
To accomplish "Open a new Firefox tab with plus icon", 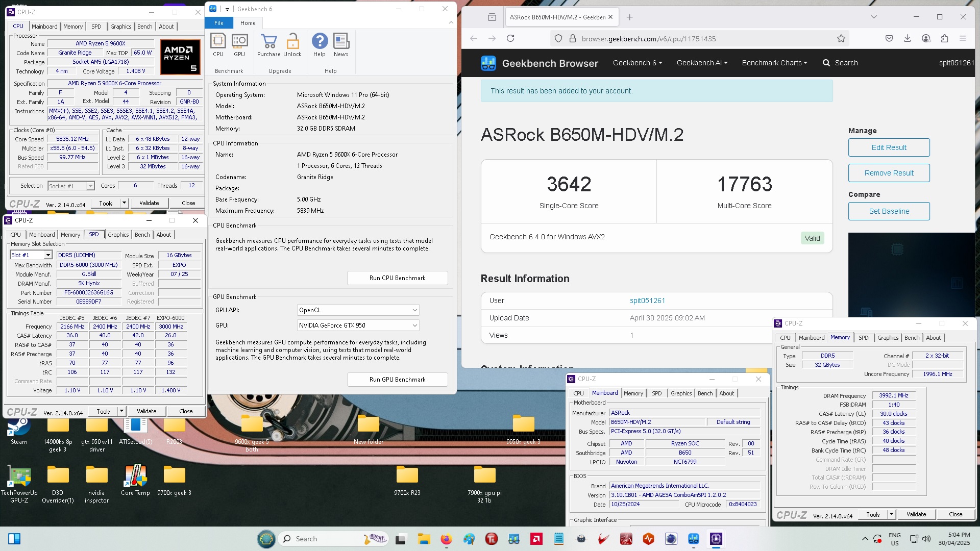I will click(x=629, y=17).
